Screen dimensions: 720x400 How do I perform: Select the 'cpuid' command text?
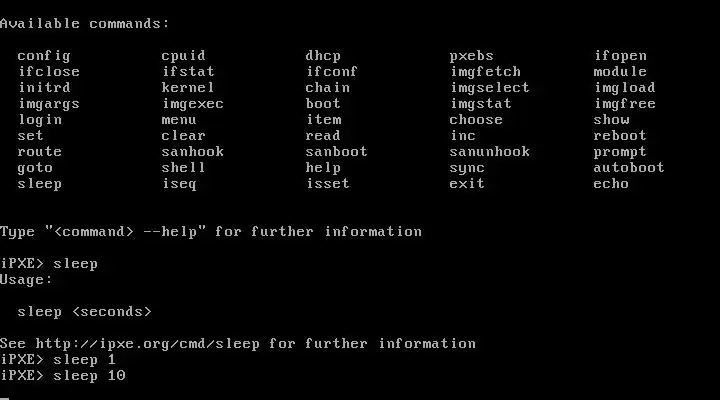[x=183, y=56]
